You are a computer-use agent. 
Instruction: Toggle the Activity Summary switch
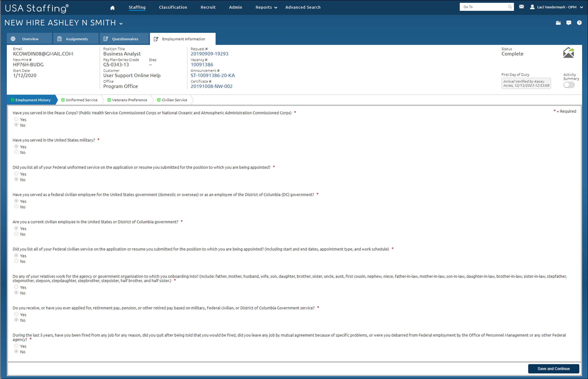coord(569,85)
